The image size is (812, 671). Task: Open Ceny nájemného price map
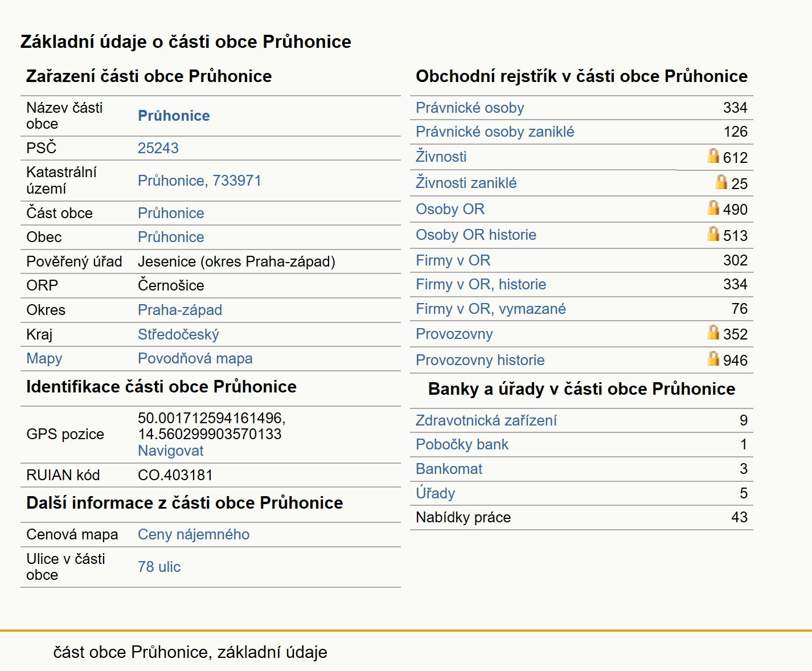tap(194, 534)
